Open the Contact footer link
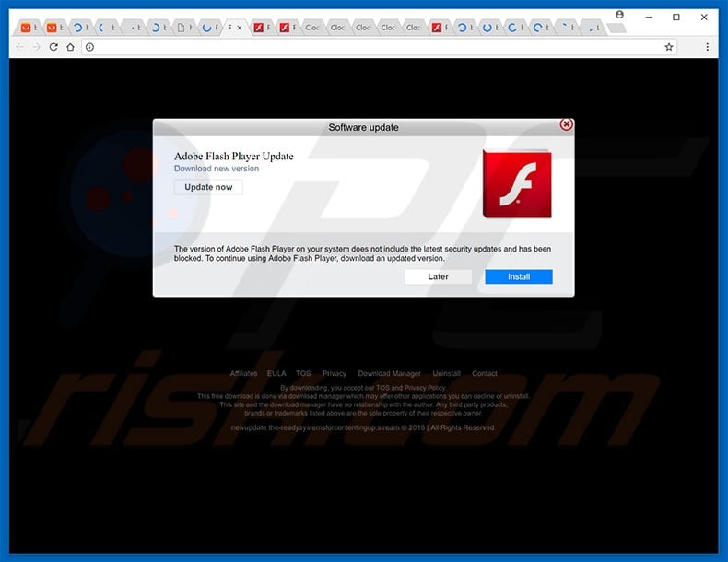 pos(484,373)
